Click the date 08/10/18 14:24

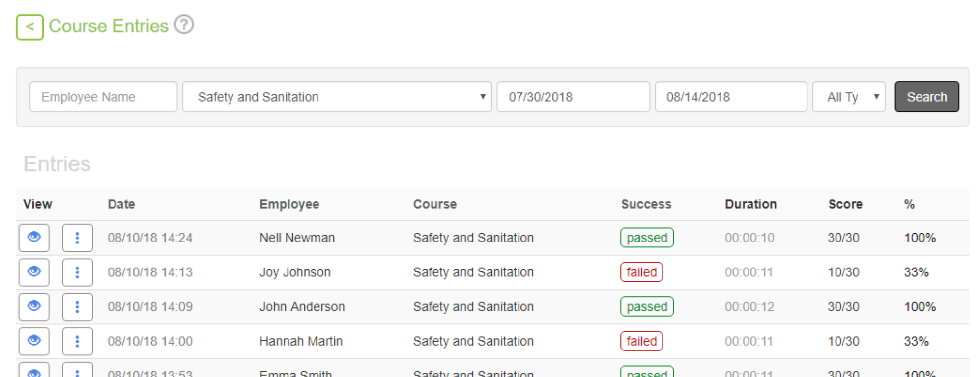150,238
